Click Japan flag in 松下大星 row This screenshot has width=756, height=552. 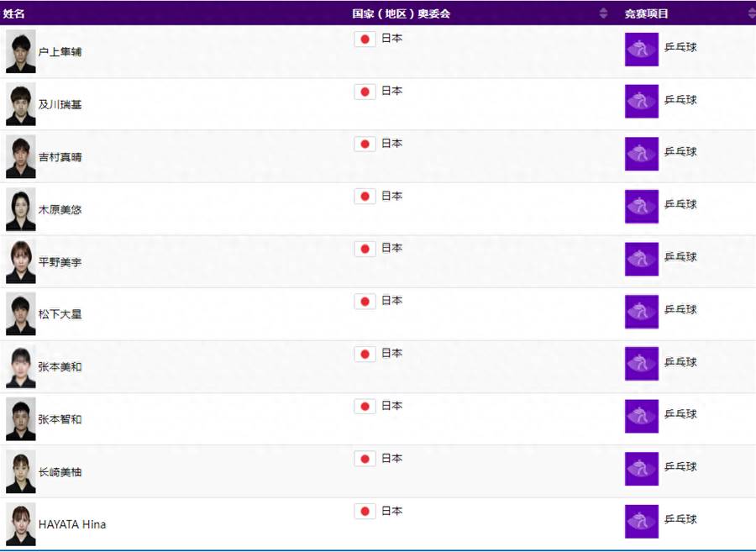[365, 302]
